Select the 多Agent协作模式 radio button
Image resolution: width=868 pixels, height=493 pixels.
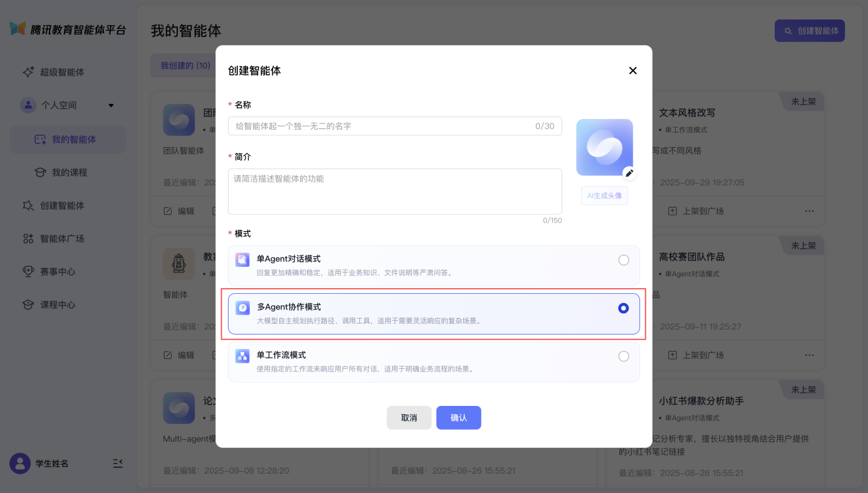coord(623,308)
